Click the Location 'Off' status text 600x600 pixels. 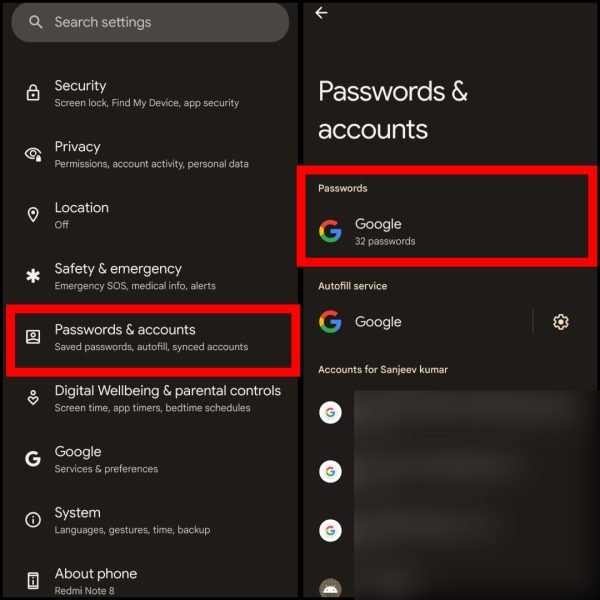61,225
